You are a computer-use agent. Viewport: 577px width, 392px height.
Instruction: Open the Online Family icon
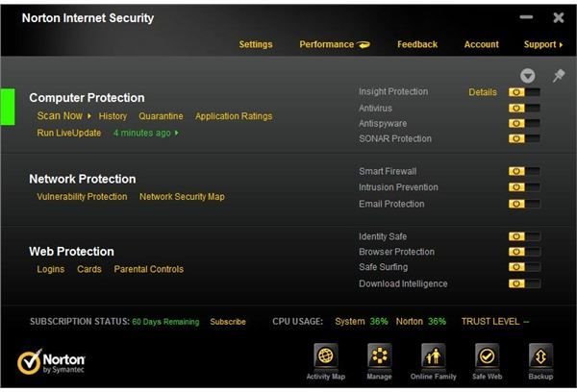(433, 355)
